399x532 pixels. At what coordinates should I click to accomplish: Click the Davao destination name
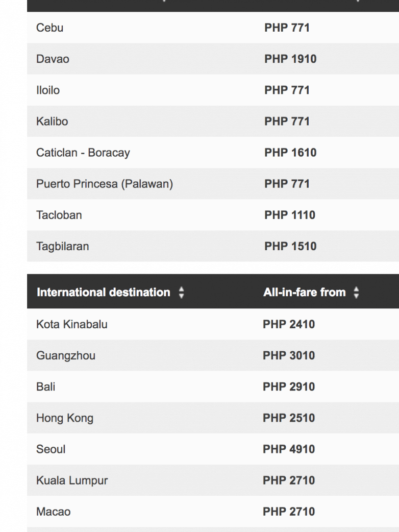pos(53,59)
